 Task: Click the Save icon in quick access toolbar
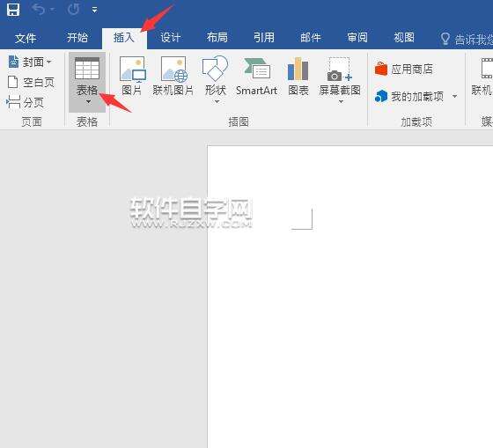[13, 10]
